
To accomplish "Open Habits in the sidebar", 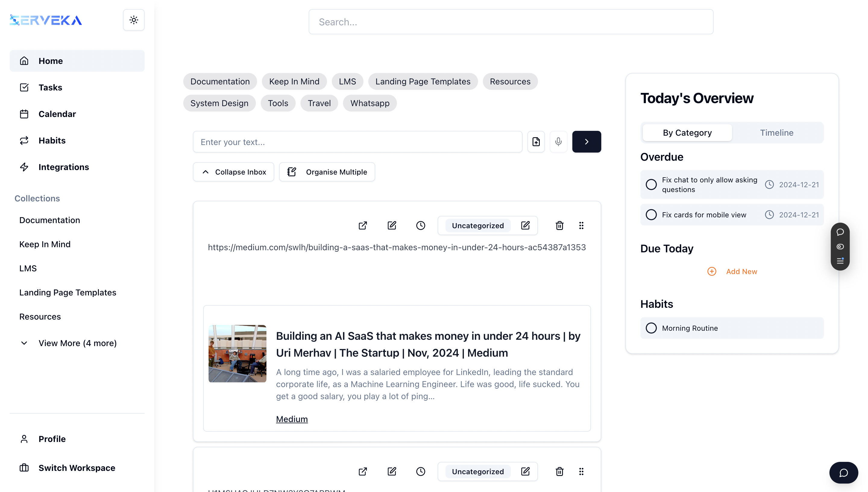I will (x=52, y=140).
